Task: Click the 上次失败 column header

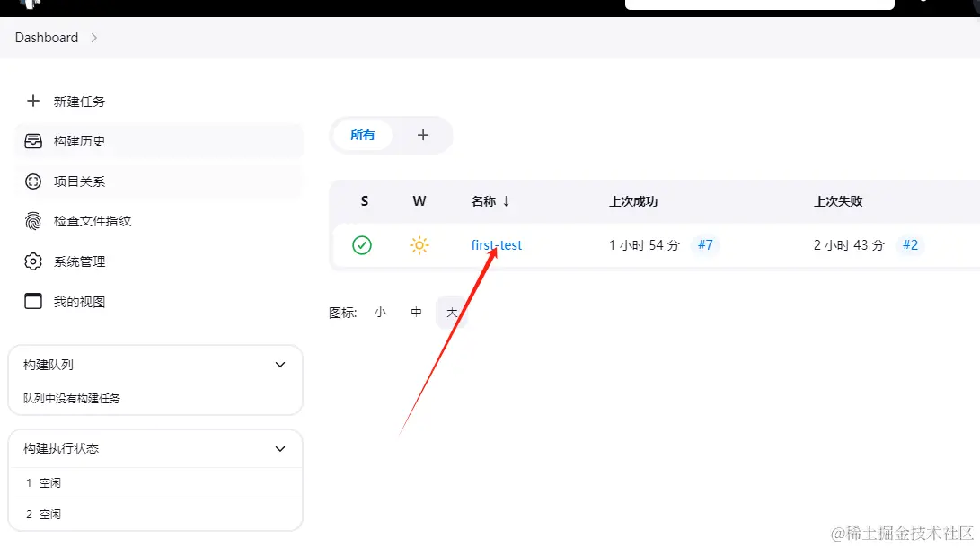Action: coord(838,201)
